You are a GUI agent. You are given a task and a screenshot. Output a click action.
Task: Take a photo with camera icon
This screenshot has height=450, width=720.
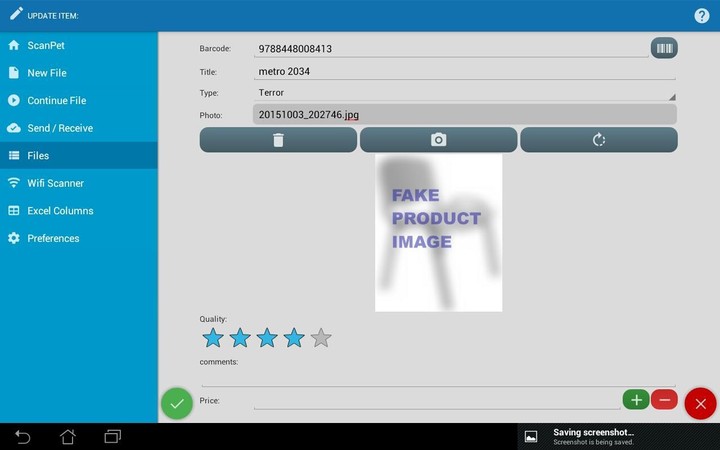tap(438, 140)
